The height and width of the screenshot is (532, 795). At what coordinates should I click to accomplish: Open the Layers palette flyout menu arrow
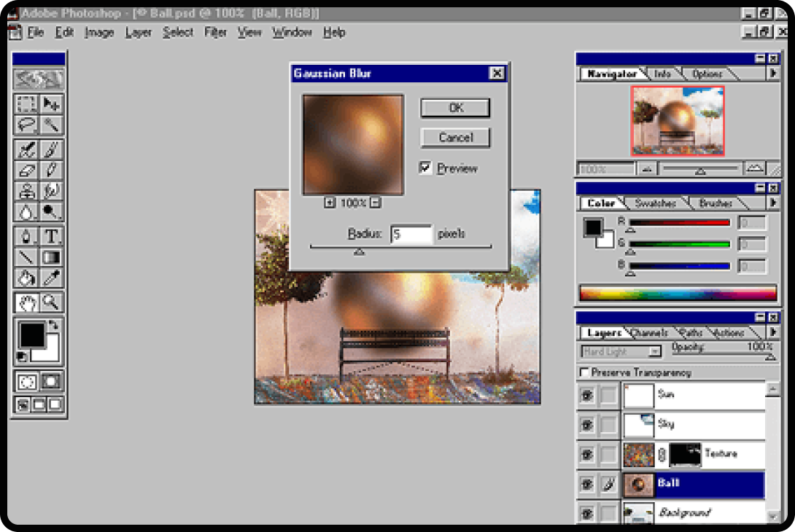(772, 332)
